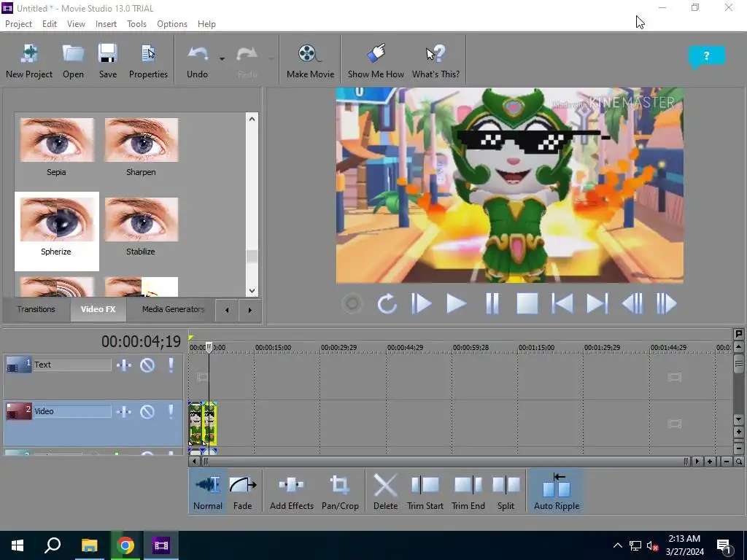The image size is (747, 560).
Task: Click the Record button in preview
Action: point(352,304)
